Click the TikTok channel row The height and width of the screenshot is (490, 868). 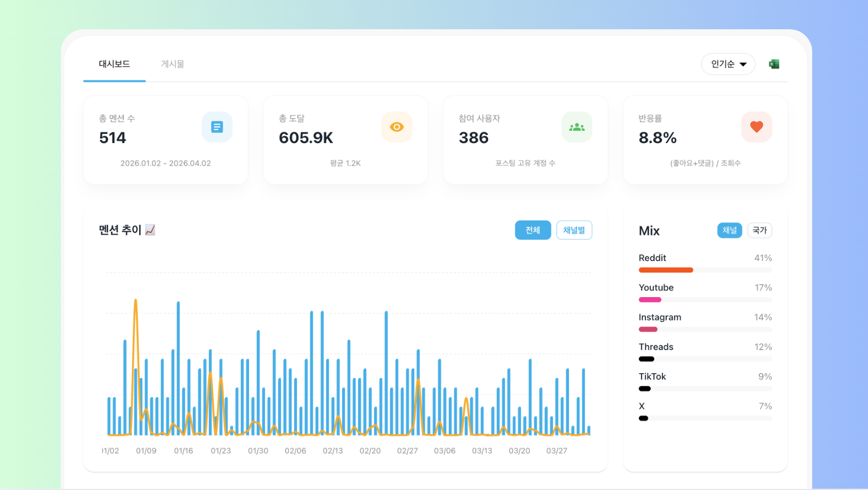tap(704, 377)
